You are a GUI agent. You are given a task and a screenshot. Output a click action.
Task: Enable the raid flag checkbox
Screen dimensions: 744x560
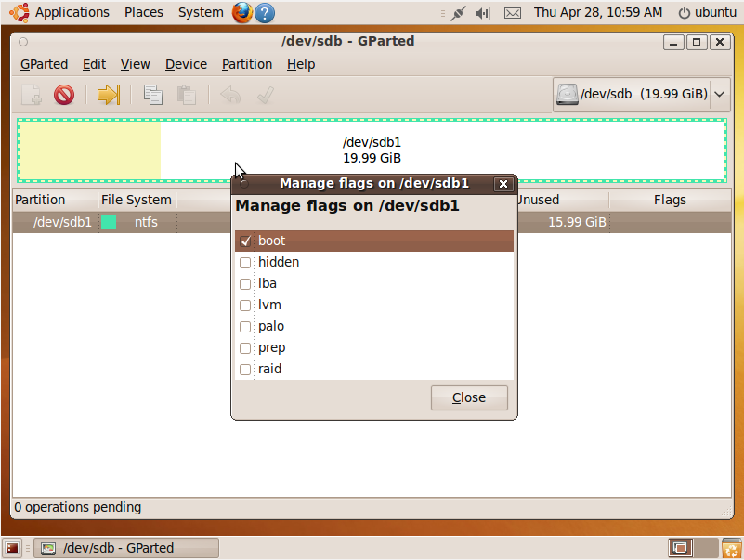pyautogui.click(x=245, y=370)
